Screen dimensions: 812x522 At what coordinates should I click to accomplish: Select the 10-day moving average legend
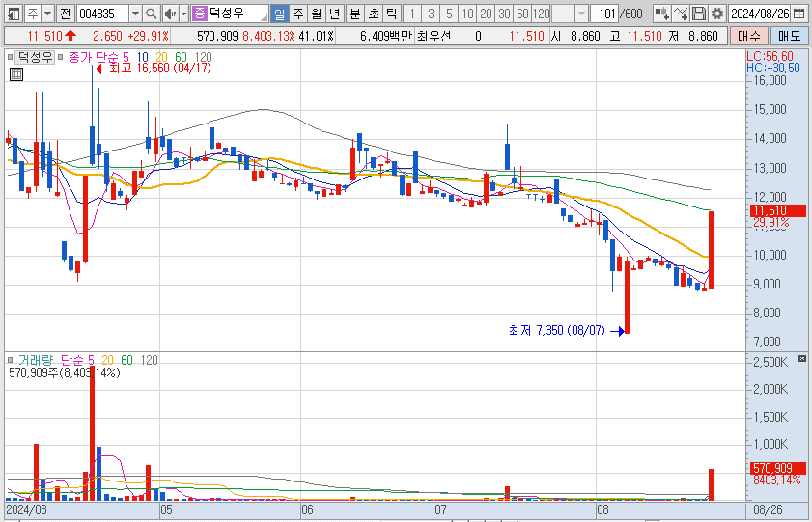tap(142, 57)
